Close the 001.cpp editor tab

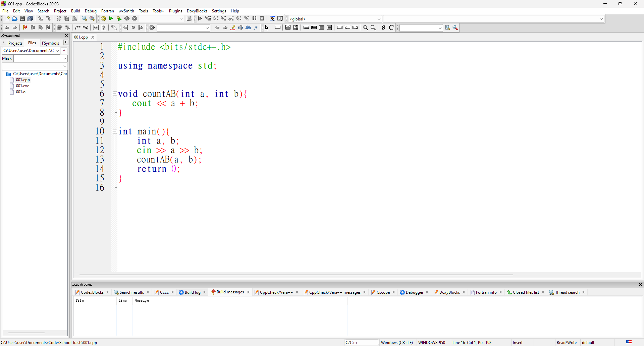coord(93,37)
